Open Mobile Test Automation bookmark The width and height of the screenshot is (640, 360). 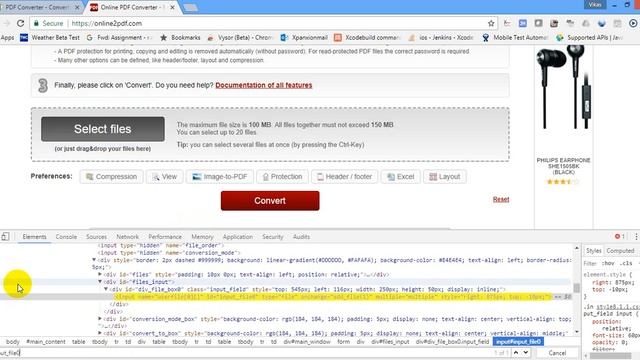point(515,38)
